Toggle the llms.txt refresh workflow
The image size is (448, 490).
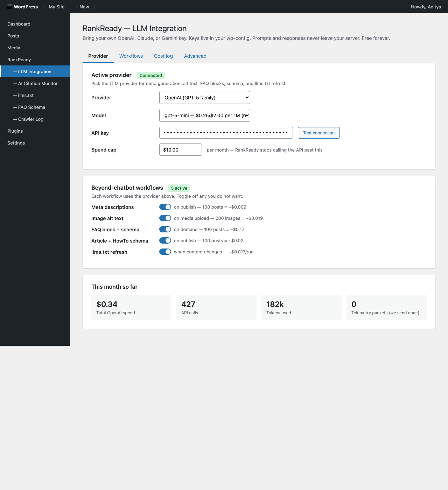165,252
